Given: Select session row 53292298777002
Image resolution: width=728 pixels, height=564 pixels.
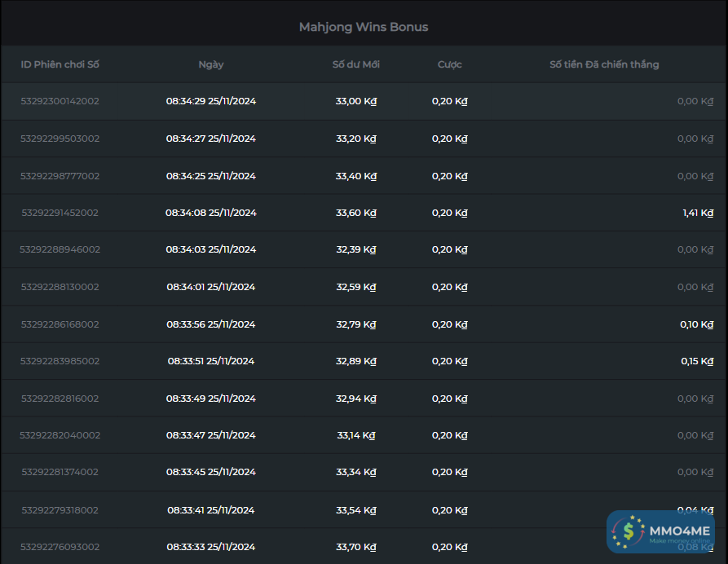Looking at the screenshot, I should click(x=60, y=176).
